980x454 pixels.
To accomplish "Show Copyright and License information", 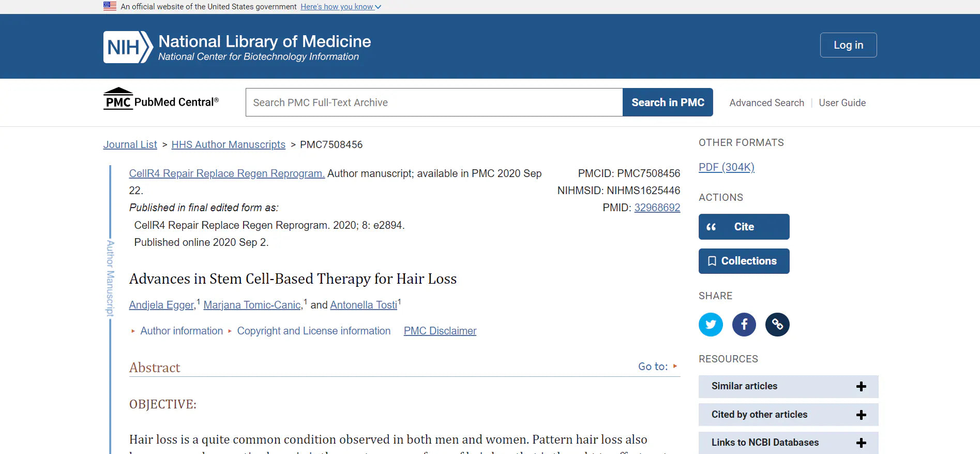I will coord(313,331).
